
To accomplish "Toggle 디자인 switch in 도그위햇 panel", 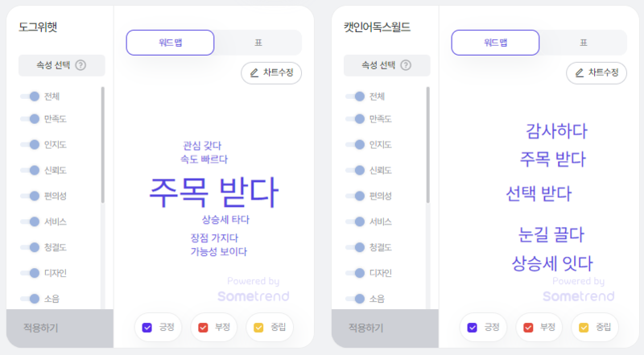I will coord(30,273).
